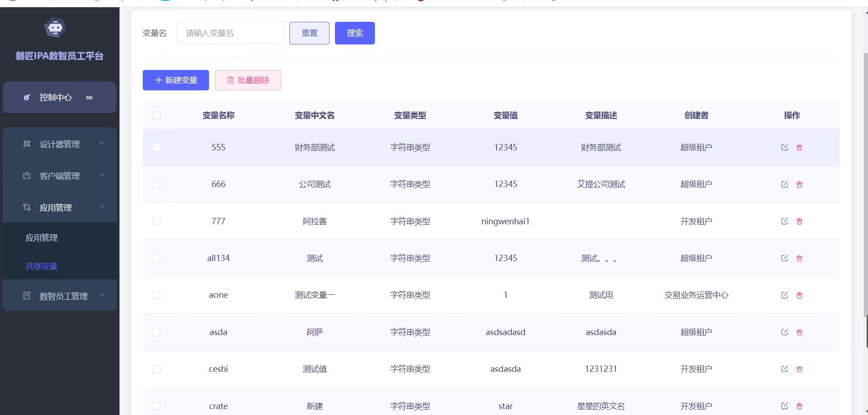
Task: Click the double-arrow icon beside 控制中心
Action: click(x=90, y=97)
